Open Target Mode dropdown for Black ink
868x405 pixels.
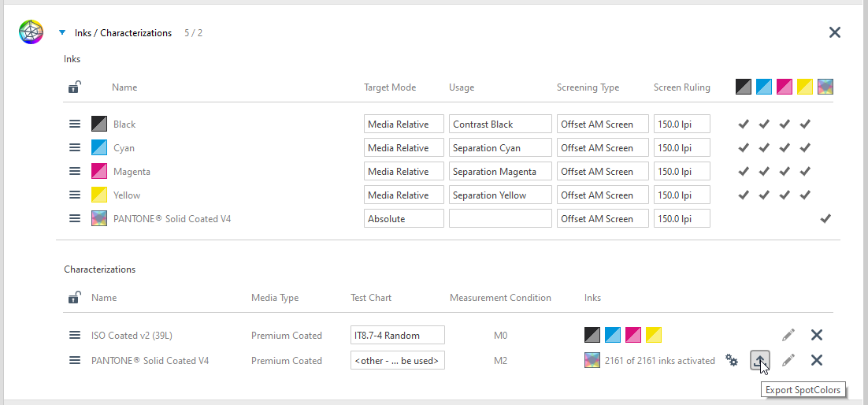pos(404,124)
